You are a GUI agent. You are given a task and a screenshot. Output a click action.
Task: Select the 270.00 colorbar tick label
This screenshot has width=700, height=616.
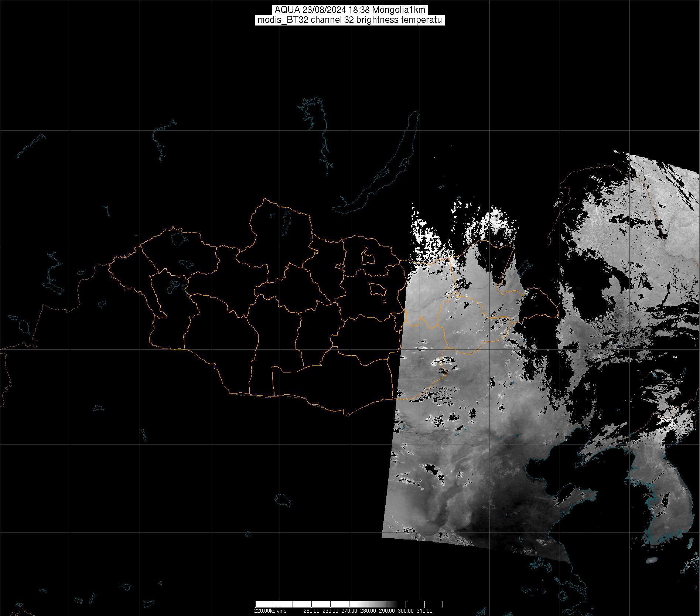(350, 611)
